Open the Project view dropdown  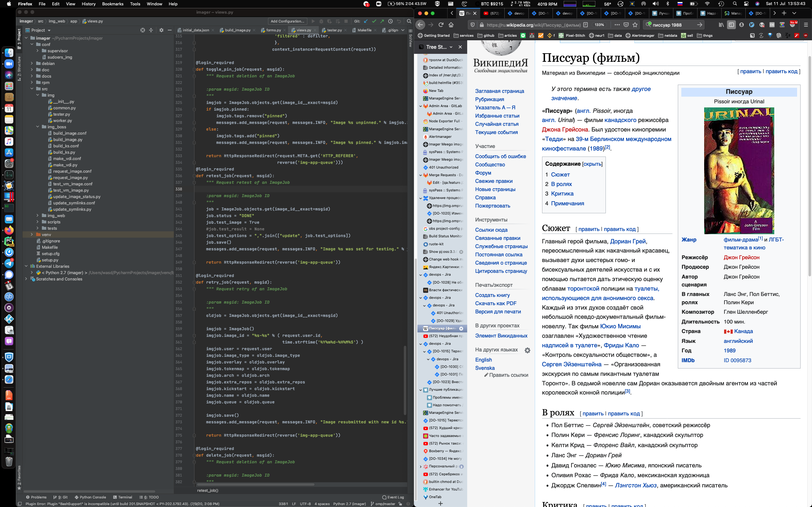tap(49, 30)
